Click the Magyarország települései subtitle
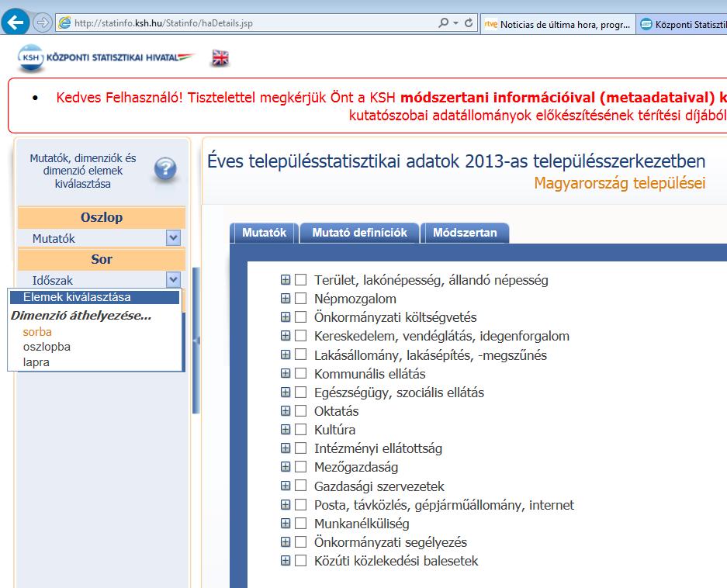The image size is (727, 588). pyautogui.click(x=620, y=183)
